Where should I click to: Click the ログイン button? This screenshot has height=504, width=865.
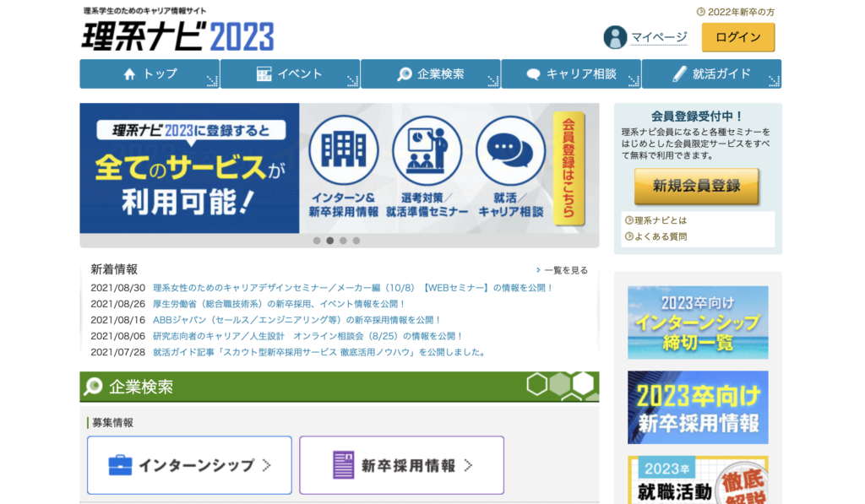[x=738, y=37]
